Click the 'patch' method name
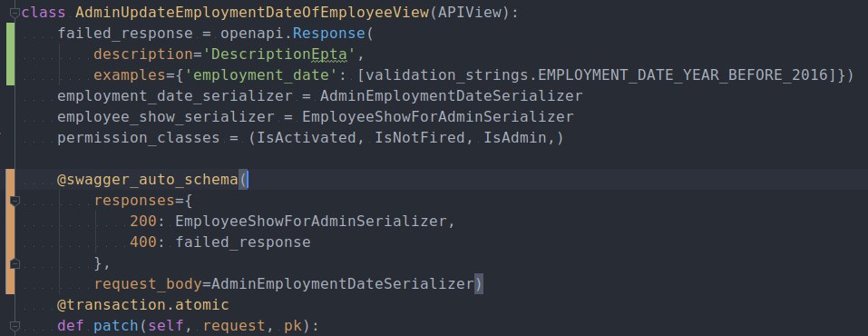The image size is (868, 336). tap(116, 325)
